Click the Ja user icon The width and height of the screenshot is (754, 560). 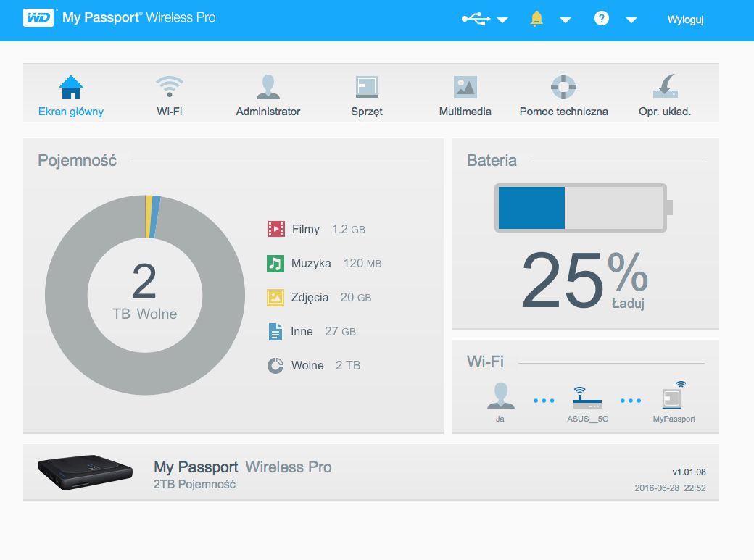500,396
